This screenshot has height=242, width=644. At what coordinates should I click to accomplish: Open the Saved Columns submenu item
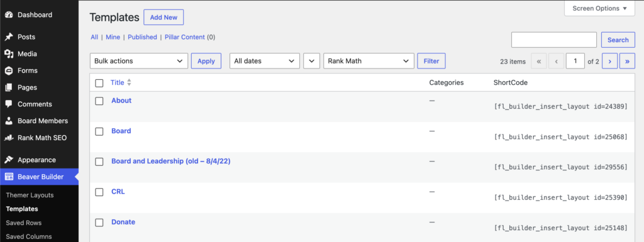pos(29,237)
